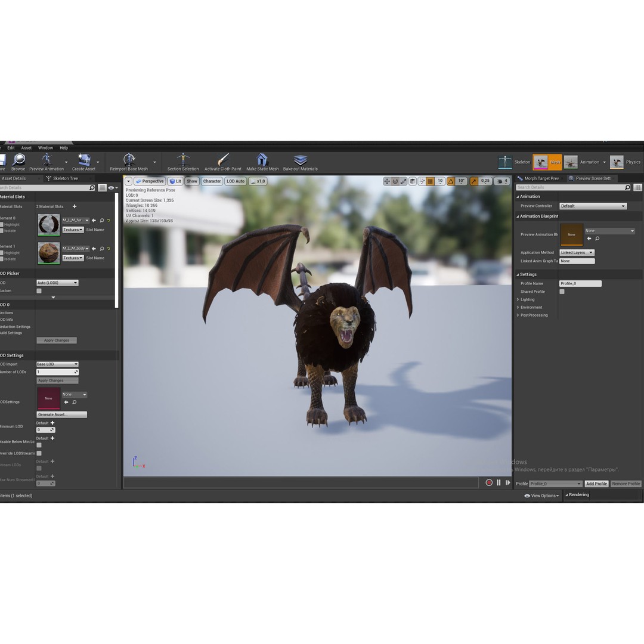This screenshot has width=644, height=644.
Task: Browse to M_L_M_fur with magnifier icon
Action: (x=102, y=221)
